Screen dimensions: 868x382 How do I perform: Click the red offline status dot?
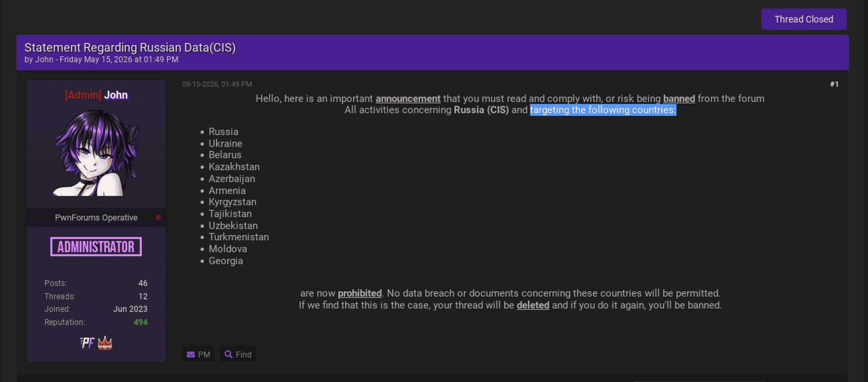(x=158, y=217)
